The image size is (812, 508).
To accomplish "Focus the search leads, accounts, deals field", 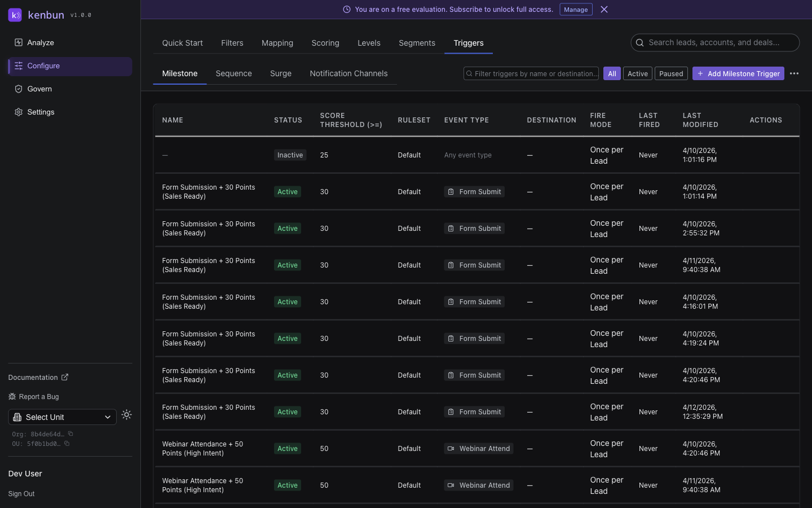I will (715, 42).
